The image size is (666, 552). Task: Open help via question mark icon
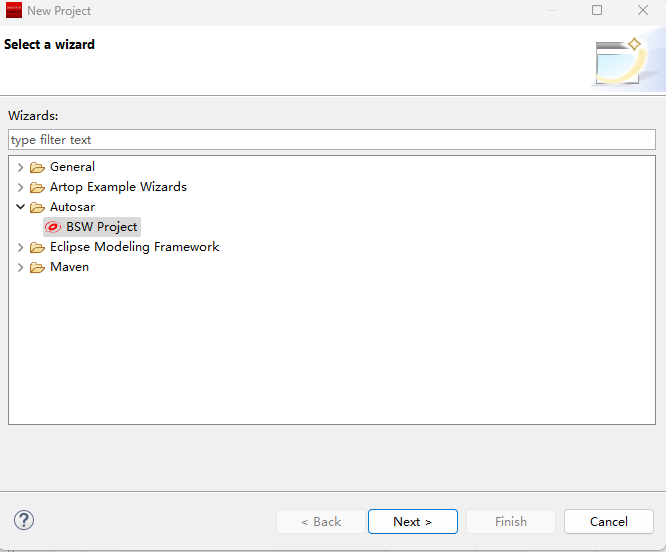[24, 520]
